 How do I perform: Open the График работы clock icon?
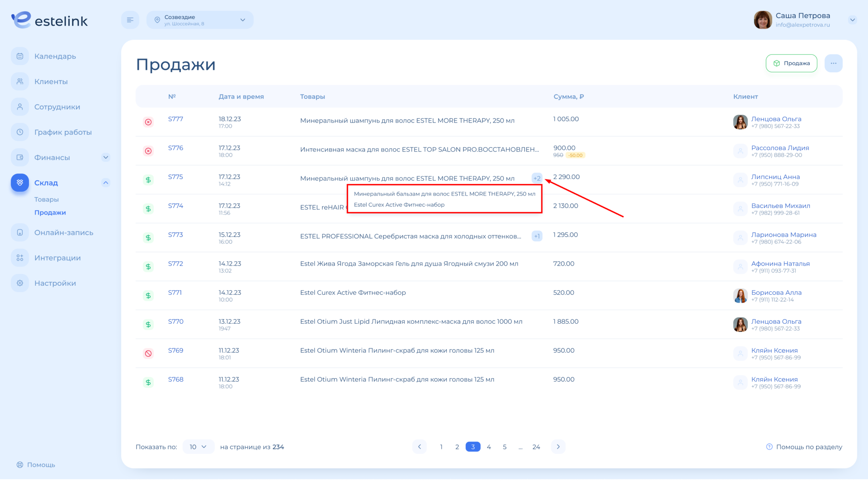coord(20,132)
